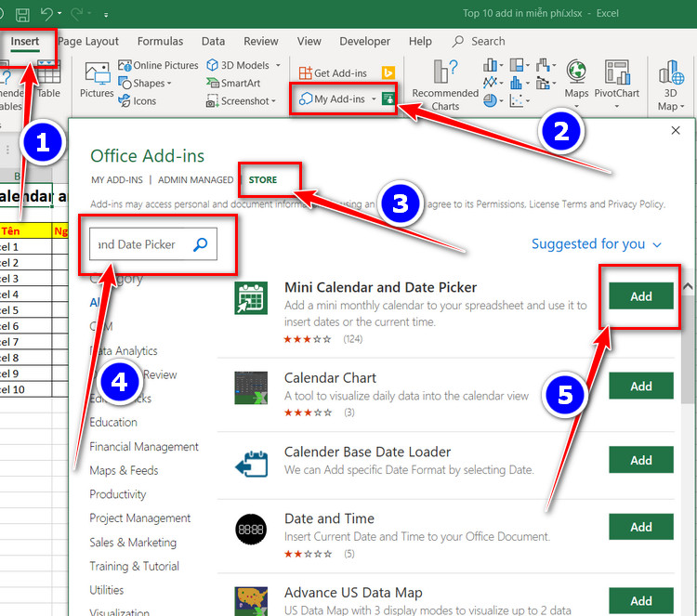
Task: Insert a SmartArt graphic
Action: (233, 83)
